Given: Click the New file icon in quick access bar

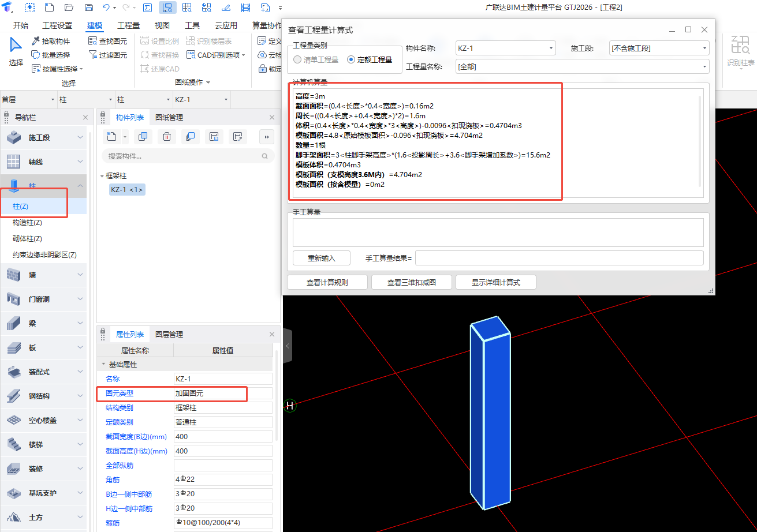Looking at the screenshot, I should coord(50,8).
